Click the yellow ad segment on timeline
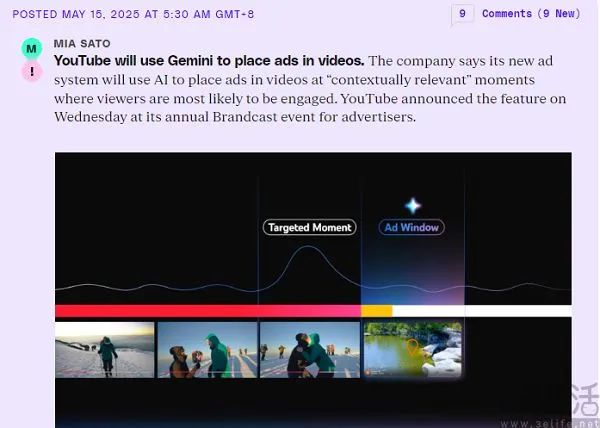 pyautogui.click(x=376, y=311)
